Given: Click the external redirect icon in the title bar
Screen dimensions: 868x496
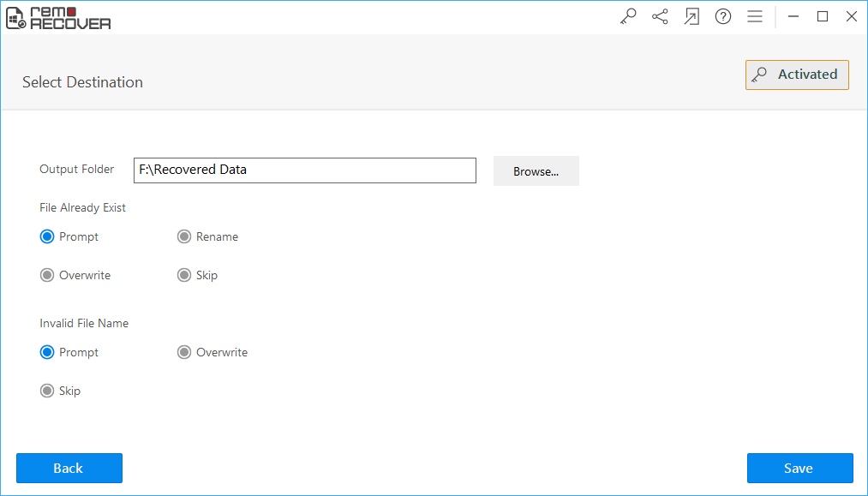Looking at the screenshot, I should click(x=691, y=16).
